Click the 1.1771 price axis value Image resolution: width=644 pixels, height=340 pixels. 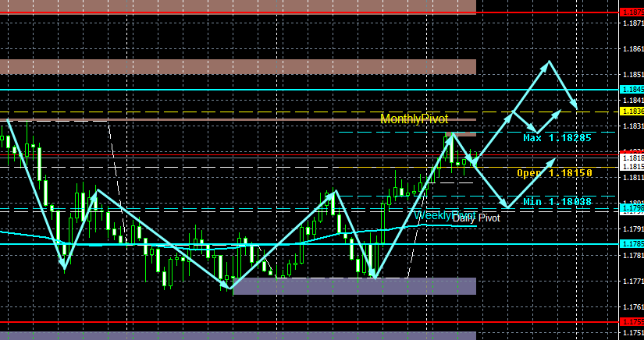pos(633,281)
